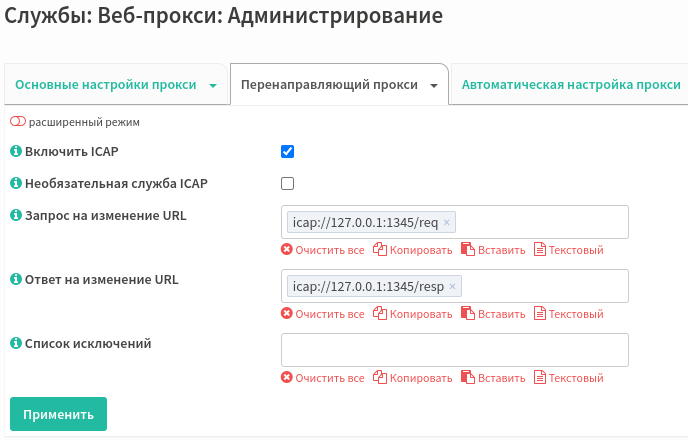Open the Основные настройки прокси tab
This screenshot has height=440, width=688.
click(106, 85)
